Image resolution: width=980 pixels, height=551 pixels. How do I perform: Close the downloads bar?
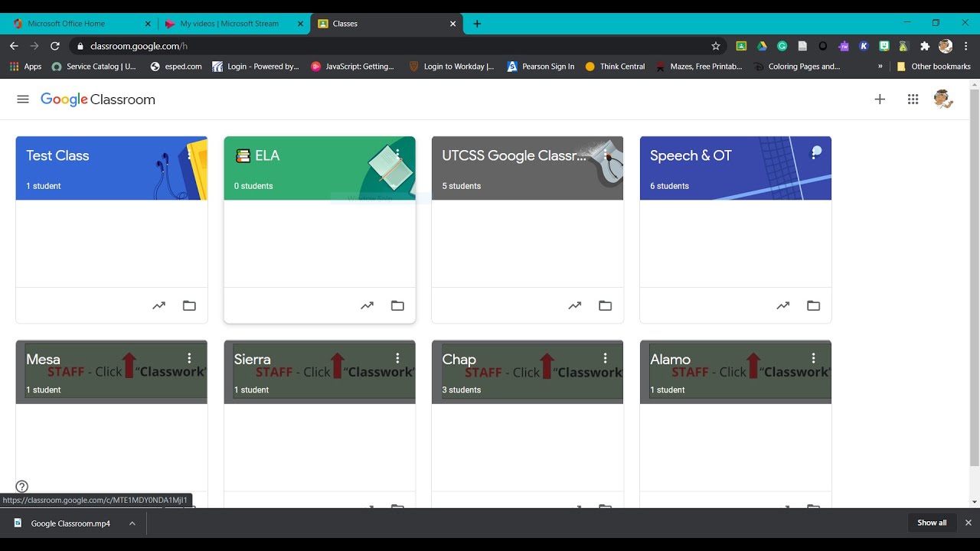pos(968,523)
